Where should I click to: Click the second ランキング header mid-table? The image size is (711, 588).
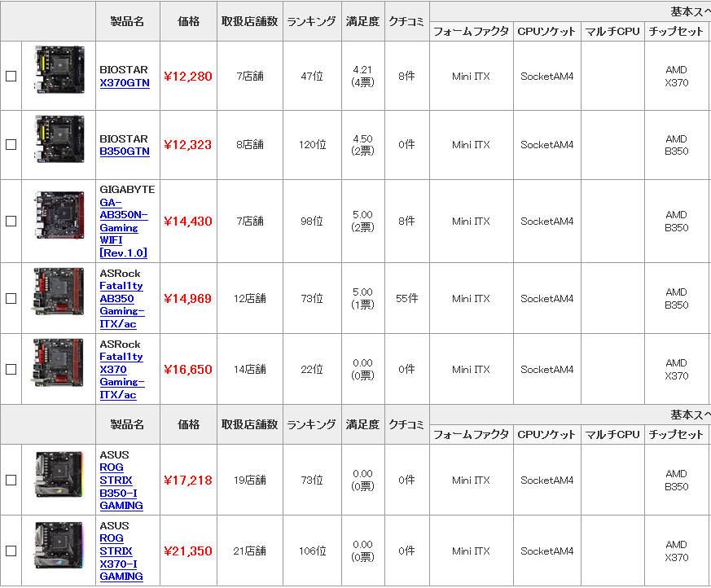pyautogui.click(x=311, y=424)
